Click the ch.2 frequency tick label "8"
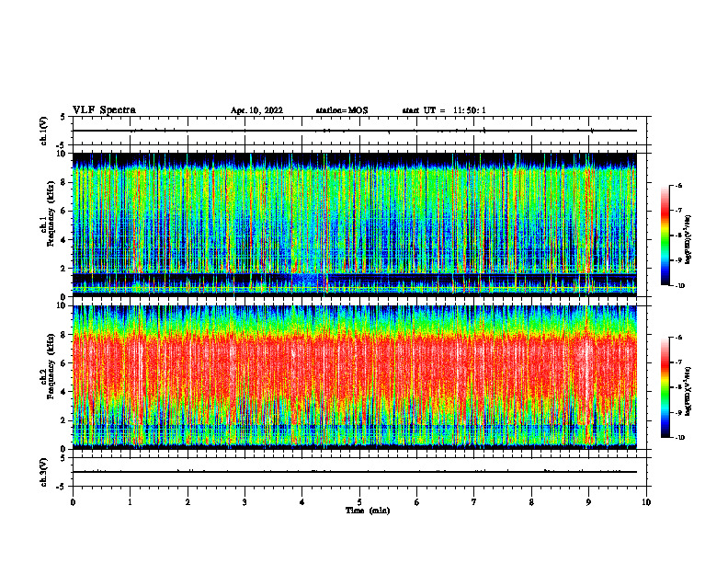 pyautogui.click(x=64, y=335)
